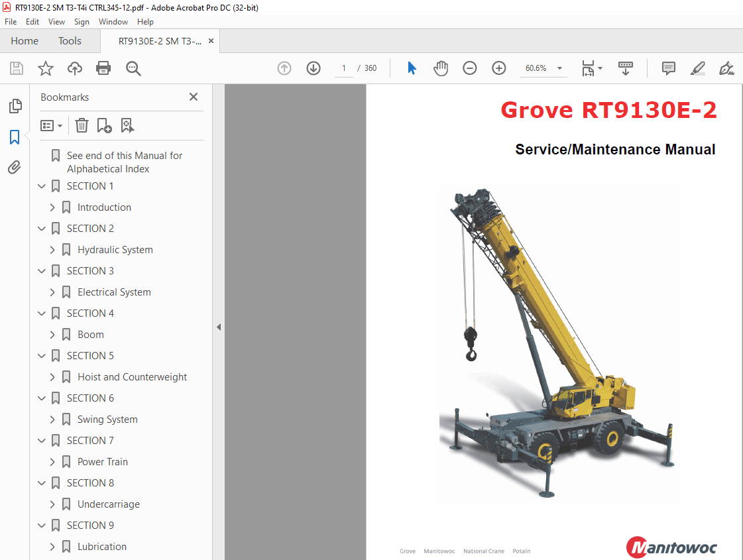Collapse SECTION 1 bookmark
743x560 pixels.
pos(42,186)
